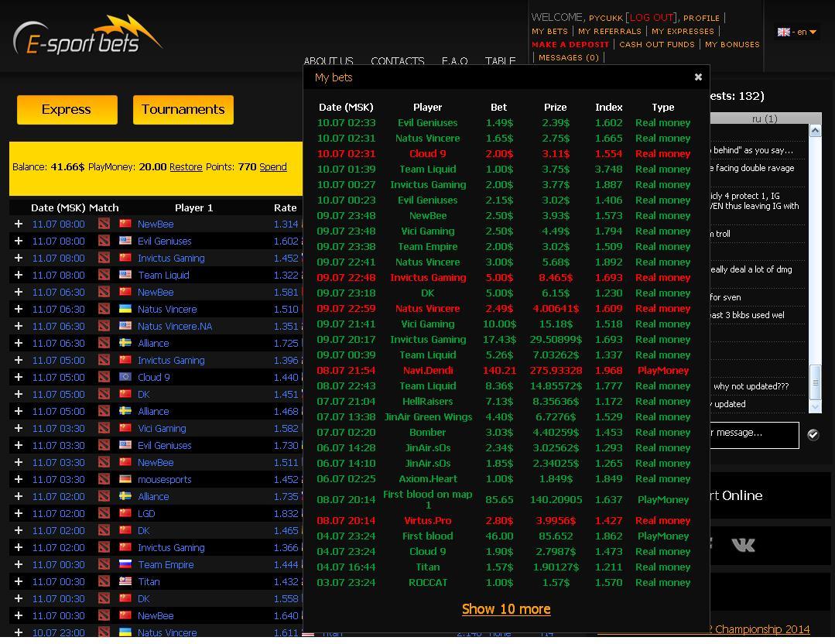Open the Team Empire match link

tap(165, 564)
